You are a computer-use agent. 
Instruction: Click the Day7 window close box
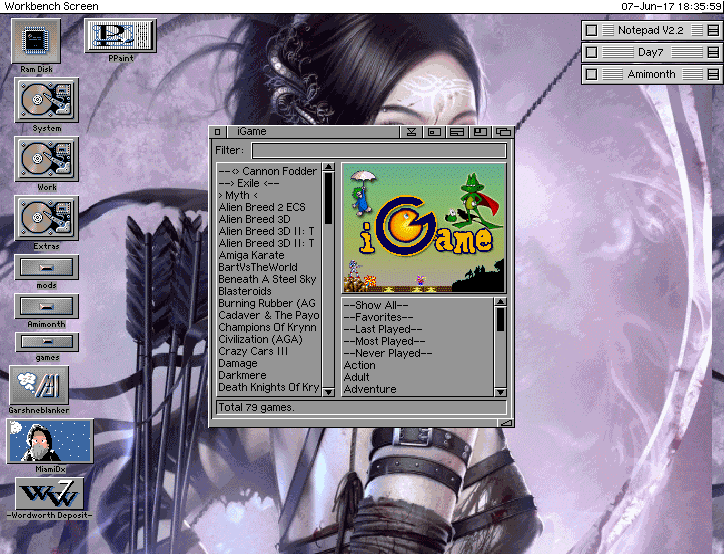591,52
